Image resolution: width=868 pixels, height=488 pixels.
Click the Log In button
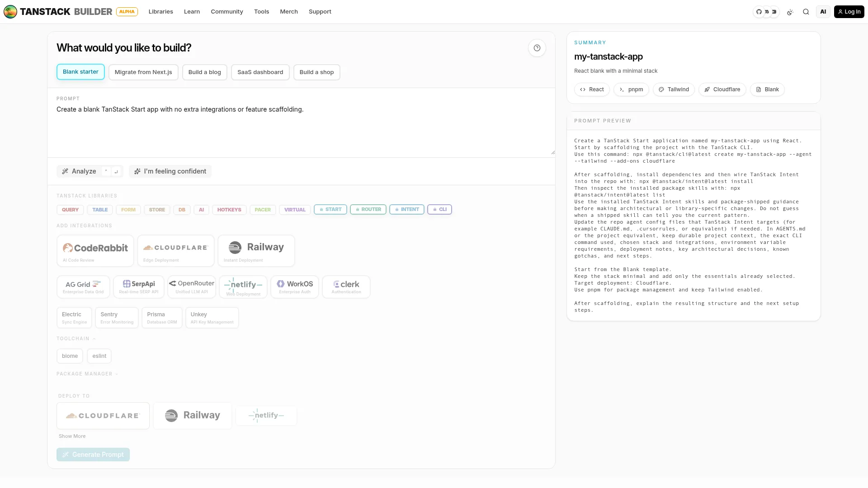coord(849,12)
